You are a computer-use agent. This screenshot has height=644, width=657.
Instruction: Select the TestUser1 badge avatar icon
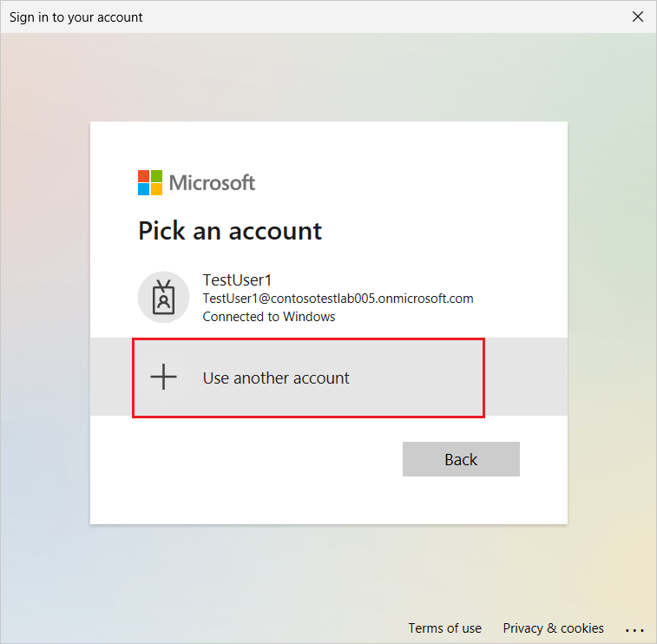pos(163,297)
